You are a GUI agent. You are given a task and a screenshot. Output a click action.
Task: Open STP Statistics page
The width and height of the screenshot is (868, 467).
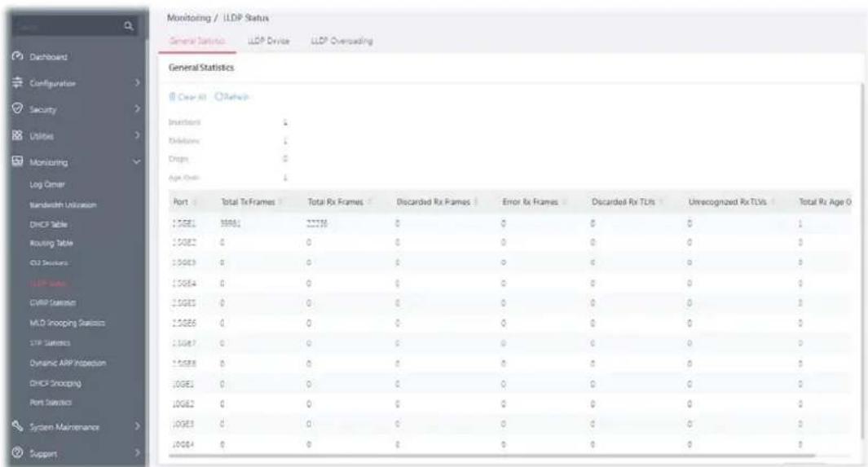coord(50,343)
